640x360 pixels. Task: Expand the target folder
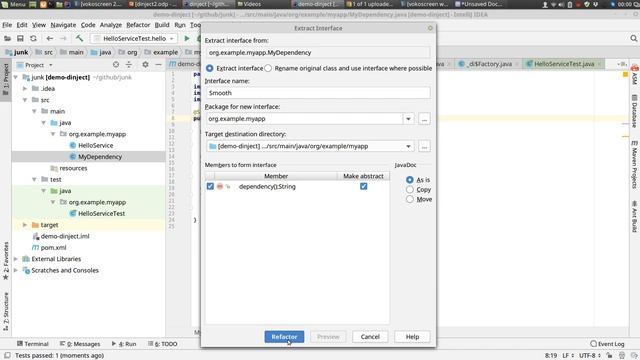25,225
